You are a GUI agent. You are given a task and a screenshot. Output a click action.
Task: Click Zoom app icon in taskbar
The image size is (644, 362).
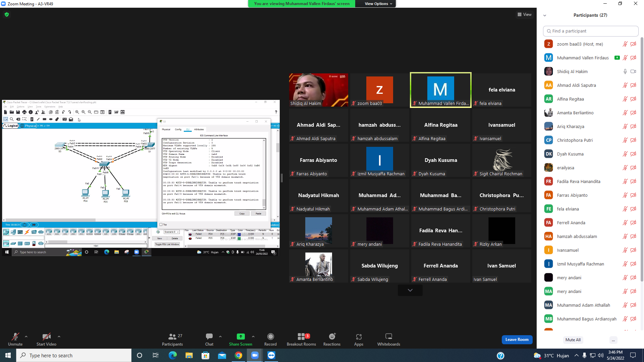[x=255, y=355]
